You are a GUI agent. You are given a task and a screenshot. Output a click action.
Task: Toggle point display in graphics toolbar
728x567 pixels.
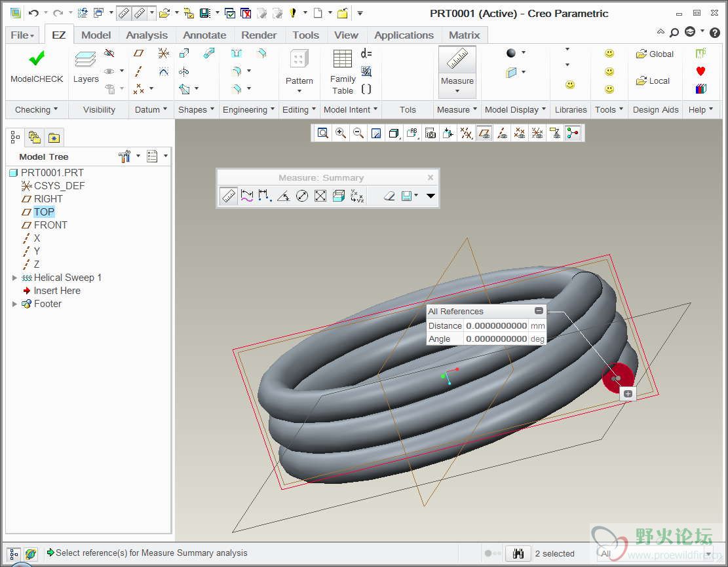coord(520,134)
